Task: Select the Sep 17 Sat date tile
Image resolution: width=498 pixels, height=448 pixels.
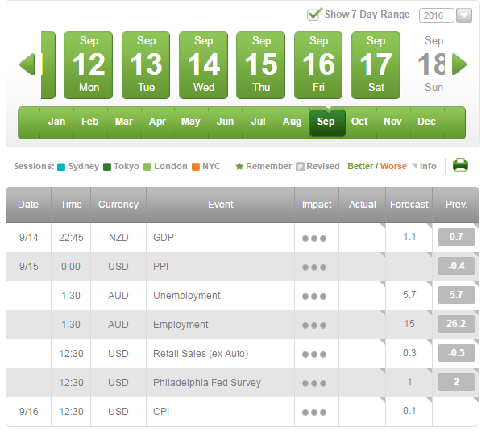Action: point(376,65)
